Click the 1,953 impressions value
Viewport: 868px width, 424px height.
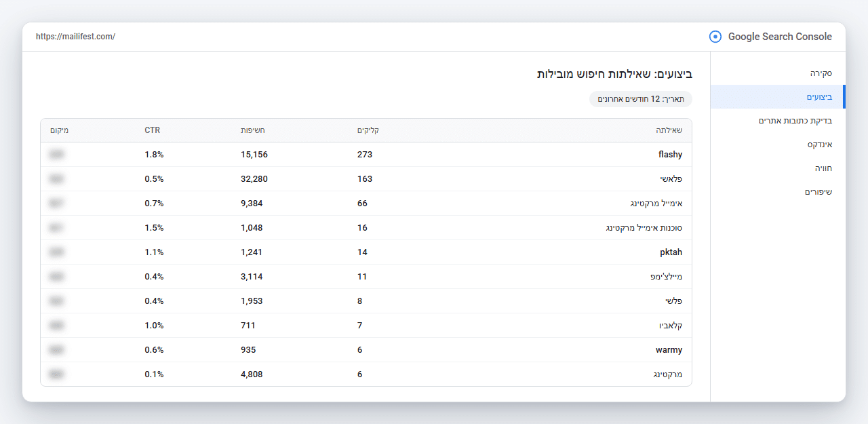pyautogui.click(x=252, y=301)
